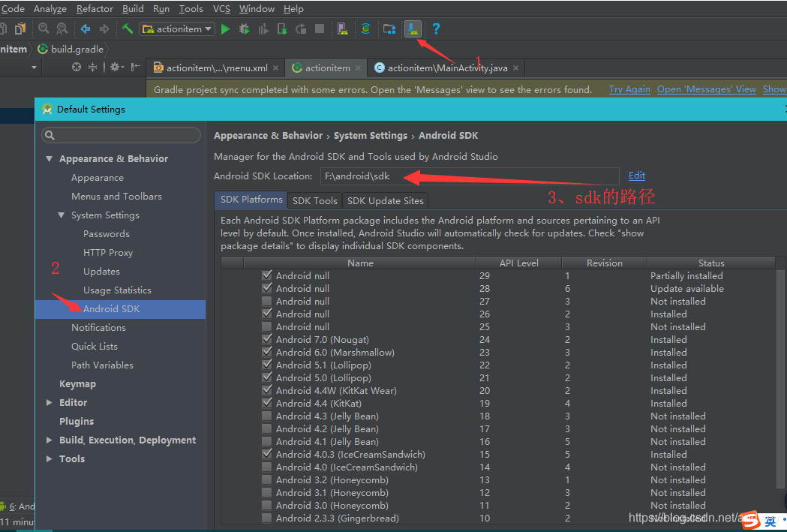The width and height of the screenshot is (787, 532).
Task: Click the gray Stop square icon
Action: [319, 29]
